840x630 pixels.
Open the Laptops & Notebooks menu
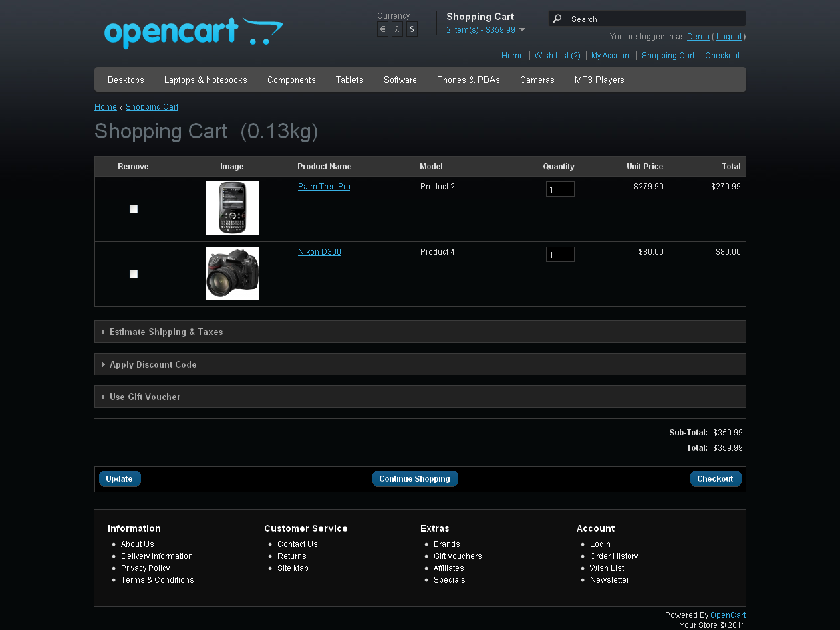pos(206,80)
